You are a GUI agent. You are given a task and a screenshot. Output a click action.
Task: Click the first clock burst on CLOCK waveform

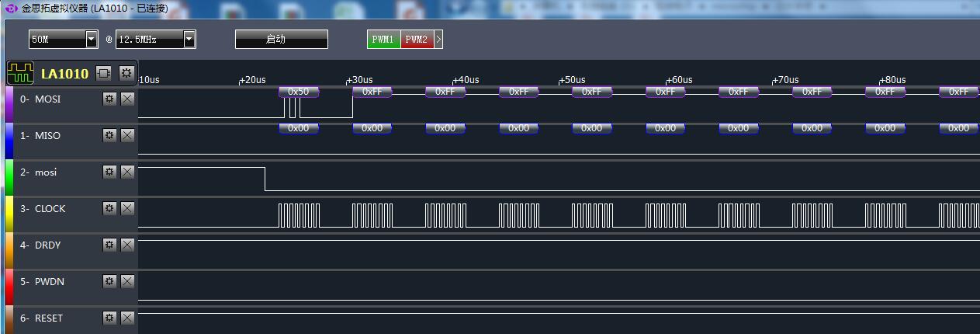299,215
